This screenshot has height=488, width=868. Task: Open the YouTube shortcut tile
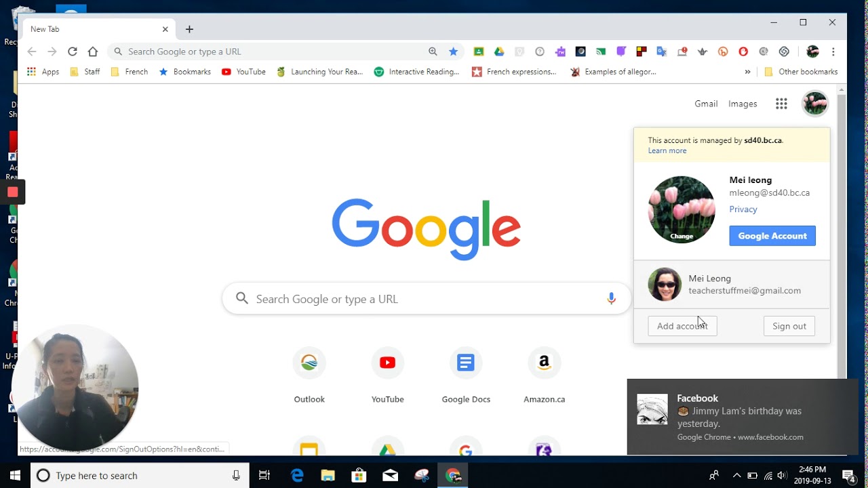click(388, 375)
